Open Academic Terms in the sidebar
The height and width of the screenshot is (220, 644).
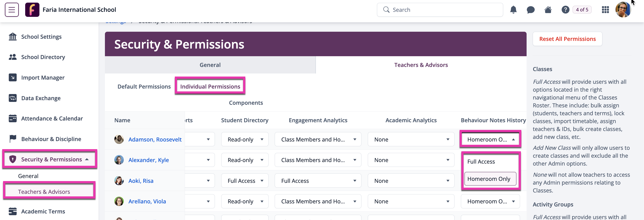(x=43, y=211)
